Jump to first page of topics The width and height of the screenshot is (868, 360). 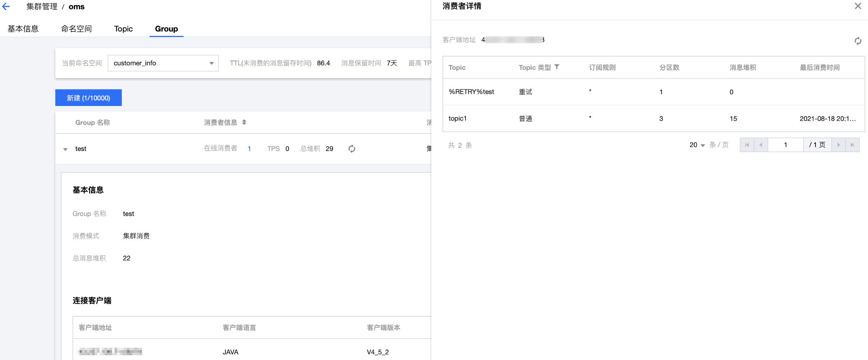747,145
